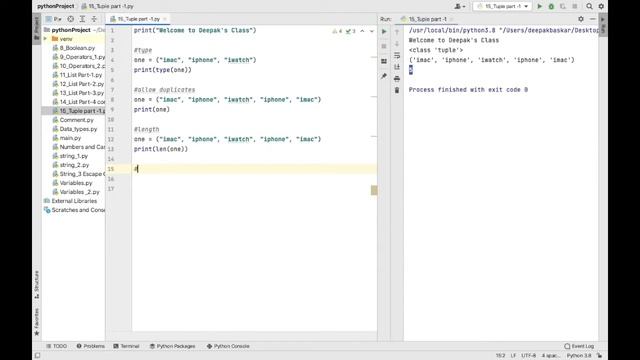Viewport: 640px width, 360px height.
Task: Open indentation spaces selector in status bar
Action: 551,356
